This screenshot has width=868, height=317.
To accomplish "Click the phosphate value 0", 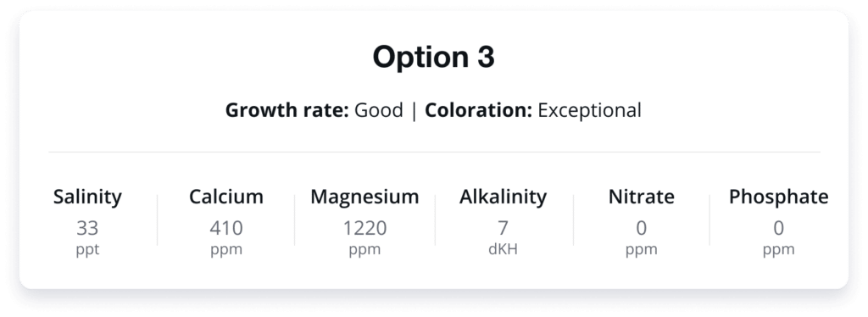I will click(778, 228).
